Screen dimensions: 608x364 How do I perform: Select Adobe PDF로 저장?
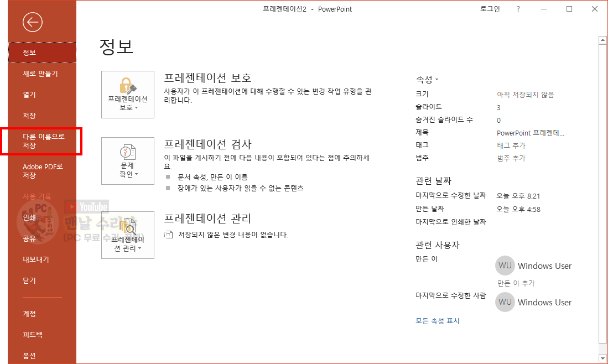pos(42,171)
